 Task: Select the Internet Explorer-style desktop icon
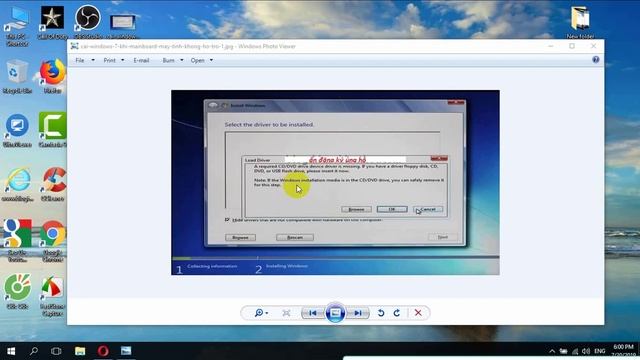coord(17,184)
